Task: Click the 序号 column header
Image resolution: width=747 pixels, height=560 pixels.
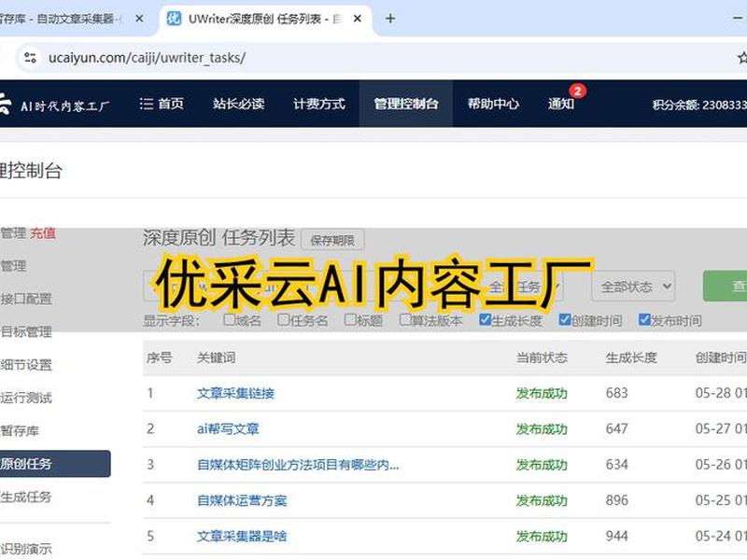Action: point(159,357)
